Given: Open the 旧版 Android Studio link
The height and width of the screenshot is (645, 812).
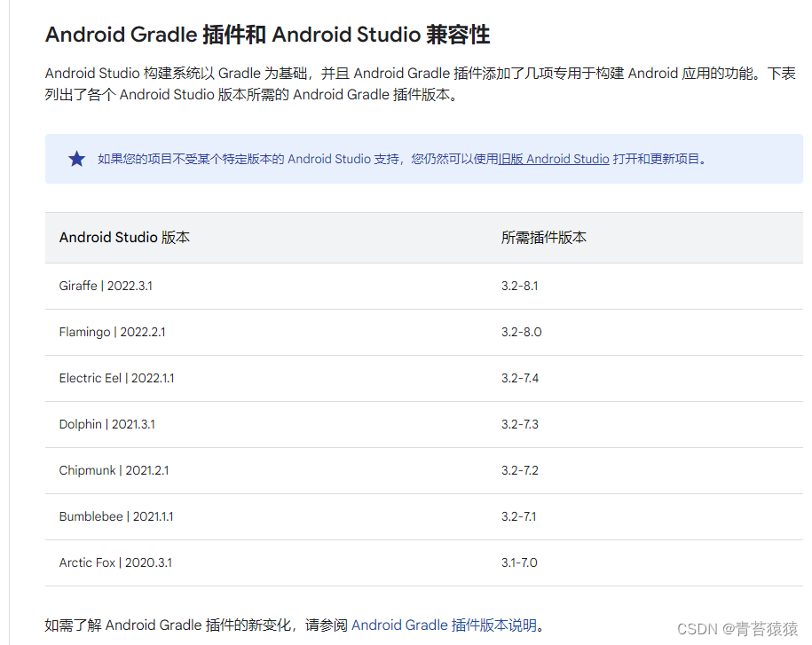Looking at the screenshot, I should click(x=554, y=159).
